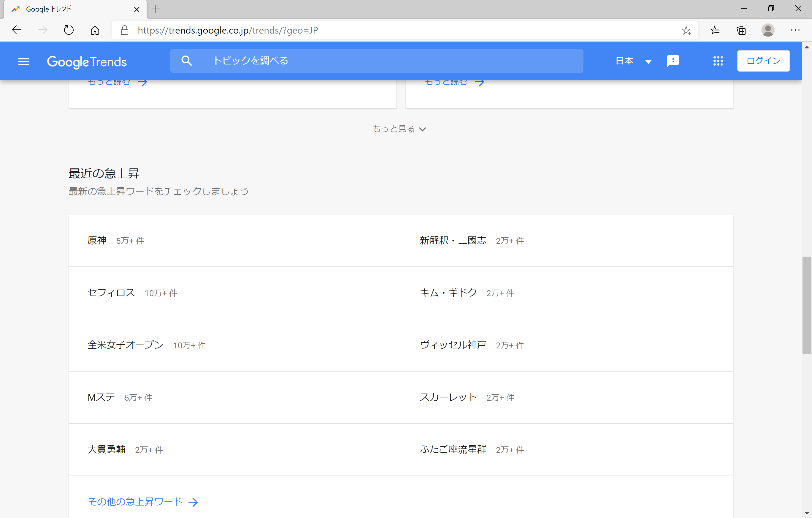Open the browser home page icon

[95, 30]
